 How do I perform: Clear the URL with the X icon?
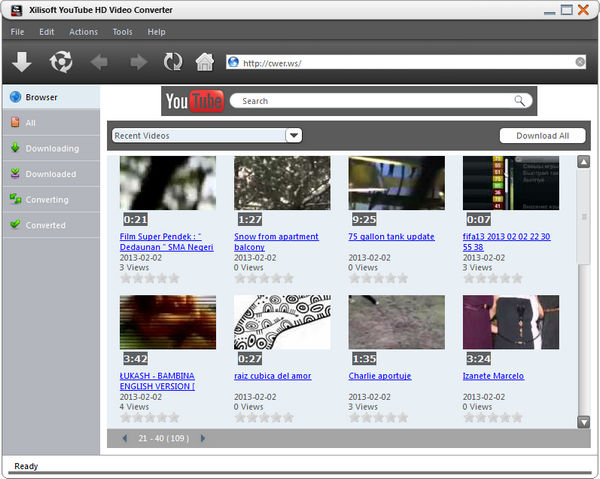[580, 62]
